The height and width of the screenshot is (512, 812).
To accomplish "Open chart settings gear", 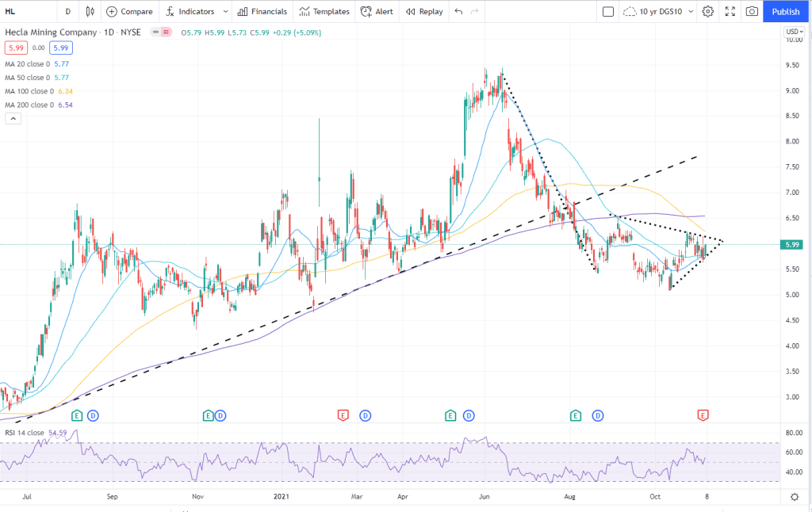I will tap(708, 12).
